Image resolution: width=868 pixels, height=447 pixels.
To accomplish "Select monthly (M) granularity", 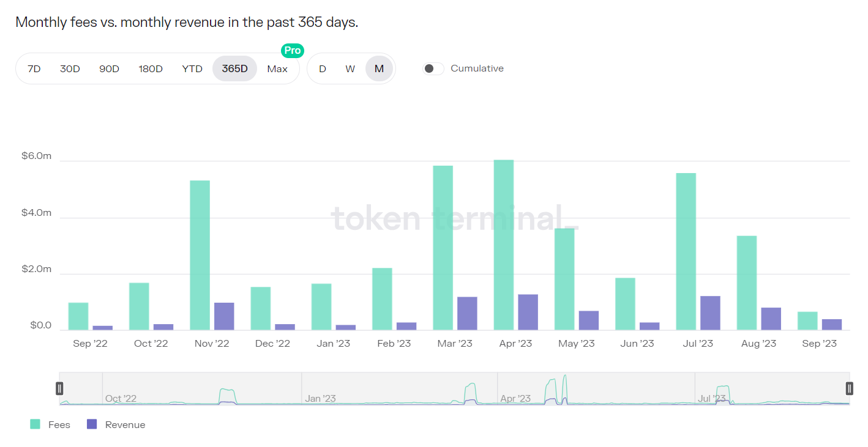I will (x=379, y=68).
